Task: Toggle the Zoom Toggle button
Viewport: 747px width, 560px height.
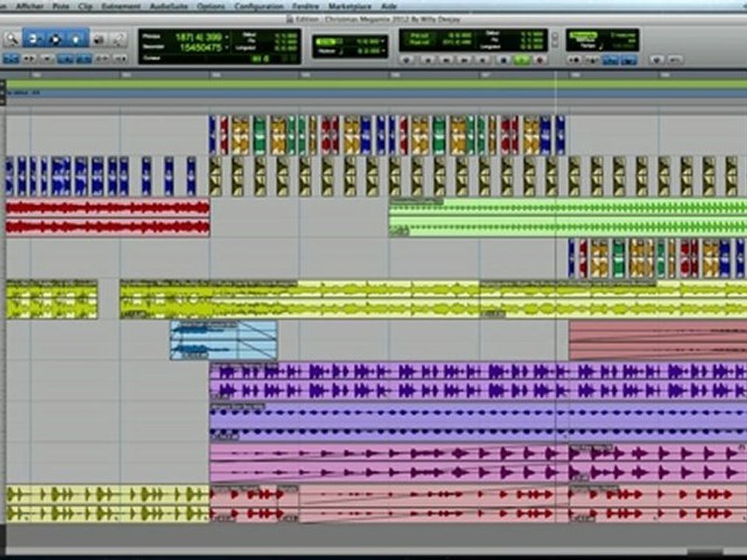Action: pos(11,59)
